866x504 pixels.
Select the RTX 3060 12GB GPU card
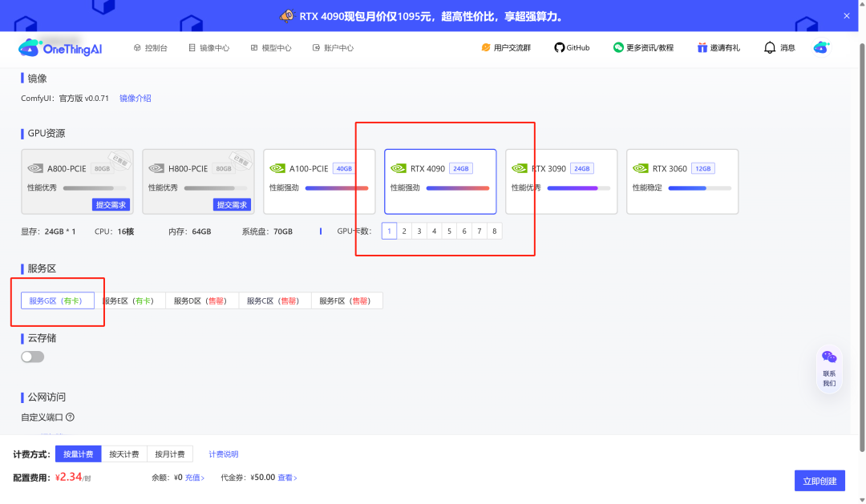(x=682, y=182)
